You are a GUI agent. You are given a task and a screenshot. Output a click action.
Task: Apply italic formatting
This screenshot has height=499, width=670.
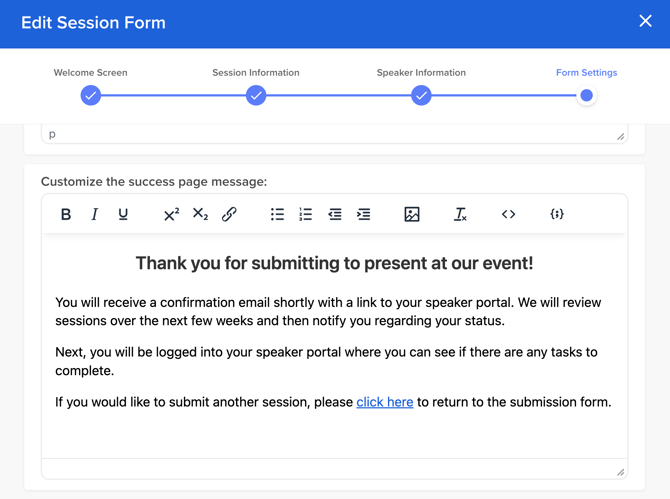click(95, 214)
